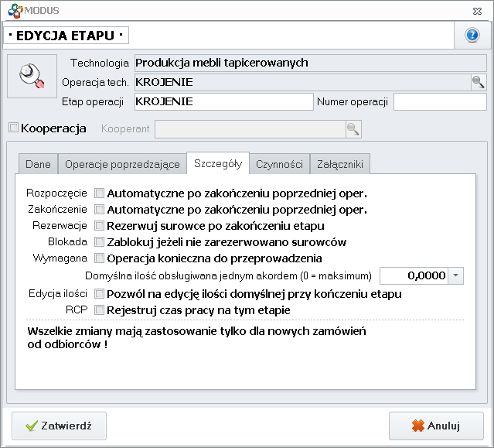Click the Operacja tech. KROJENIE field
Viewport: 494px width, 448px height.
click(x=303, y=82)
